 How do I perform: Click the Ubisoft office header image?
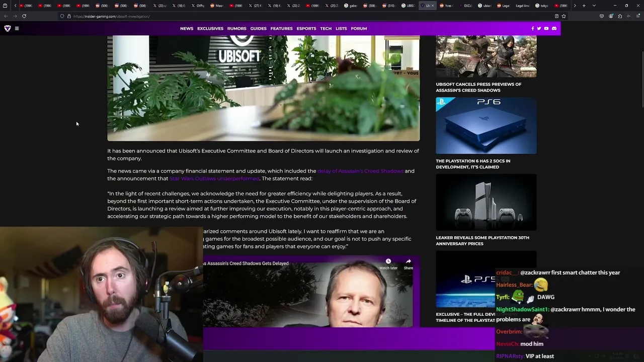tap(263, 88)
